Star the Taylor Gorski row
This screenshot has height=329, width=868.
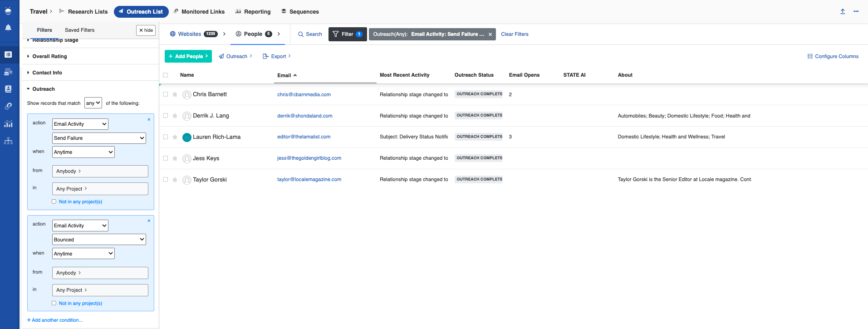[175, 180]
